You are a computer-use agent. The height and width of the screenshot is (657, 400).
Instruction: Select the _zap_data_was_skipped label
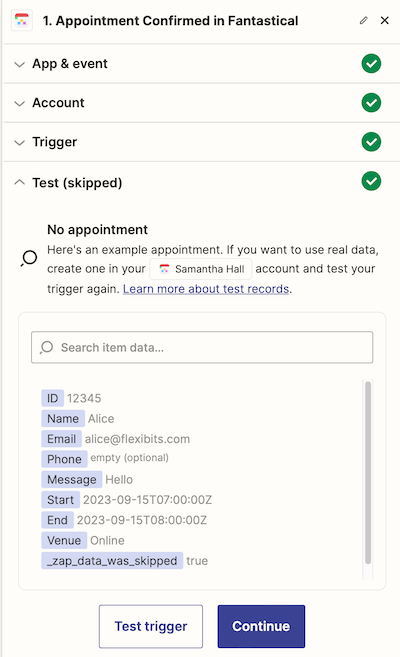[x=112, y=561]
